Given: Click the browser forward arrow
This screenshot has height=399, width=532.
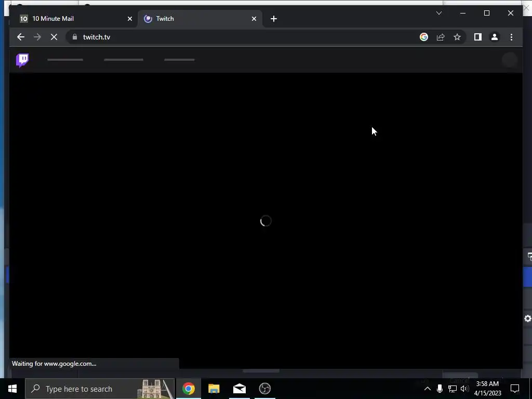Looking at the screenshot, I should coord(37,37).
